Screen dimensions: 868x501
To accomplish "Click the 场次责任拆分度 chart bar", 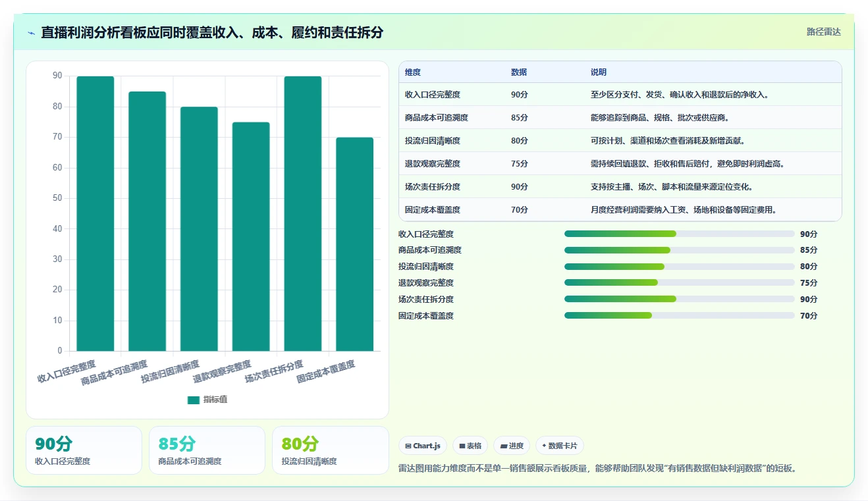I will click(x=303, y=213).
